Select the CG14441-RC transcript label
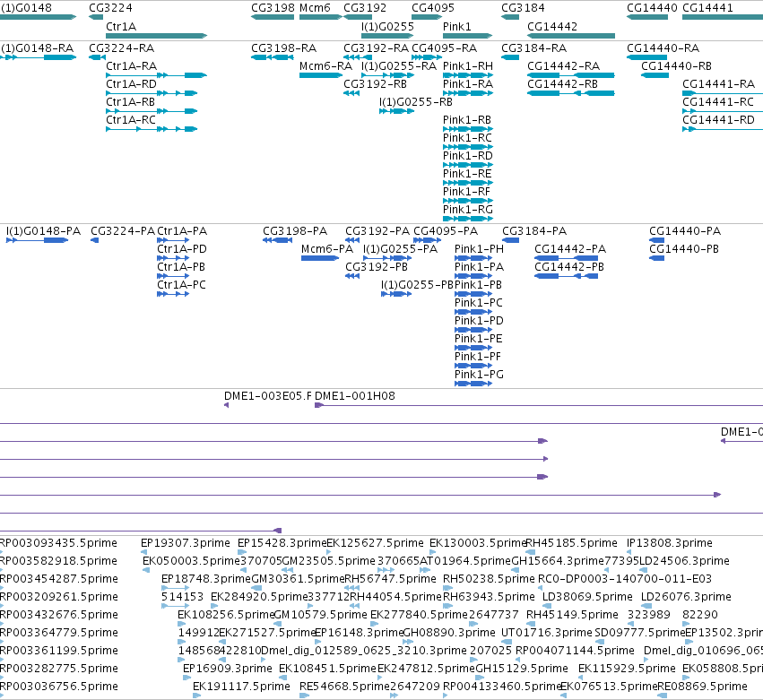The width and height of the screenshot is (763, 700). click(718, 102)
